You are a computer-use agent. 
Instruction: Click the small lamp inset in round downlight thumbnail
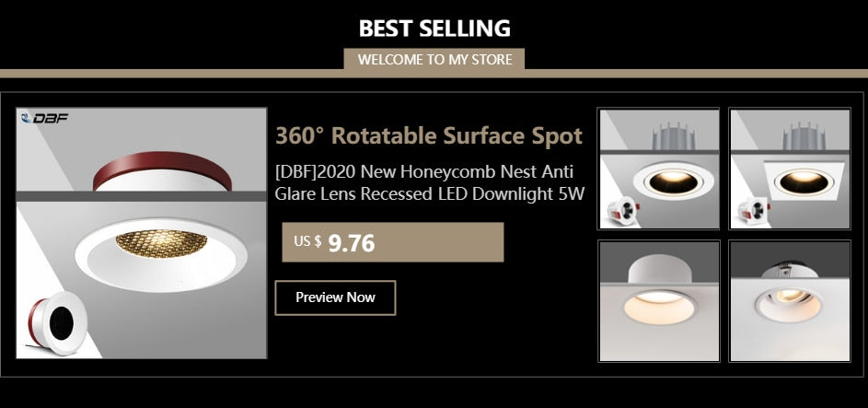click(619, 211)
